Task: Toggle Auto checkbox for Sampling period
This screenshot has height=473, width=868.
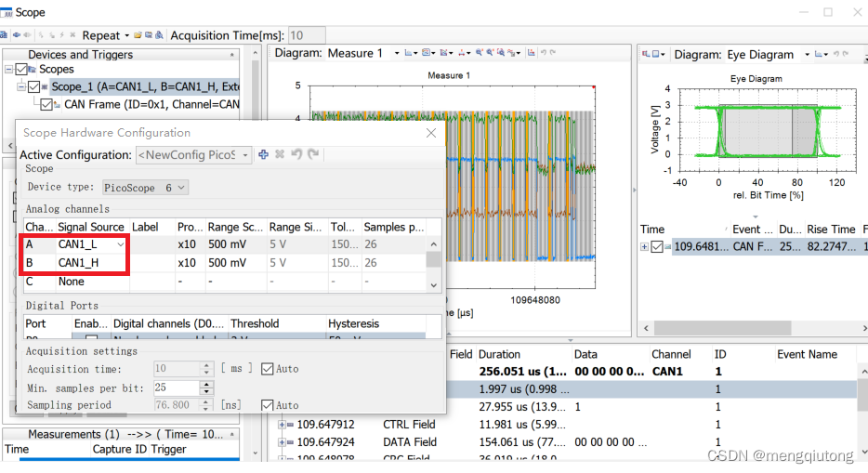Action: pos(267,405)
